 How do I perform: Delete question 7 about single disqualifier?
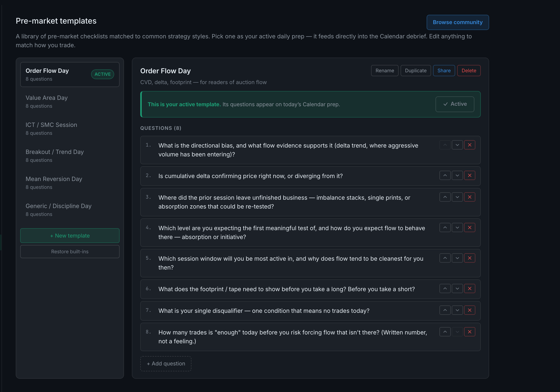tap(469, 310)
